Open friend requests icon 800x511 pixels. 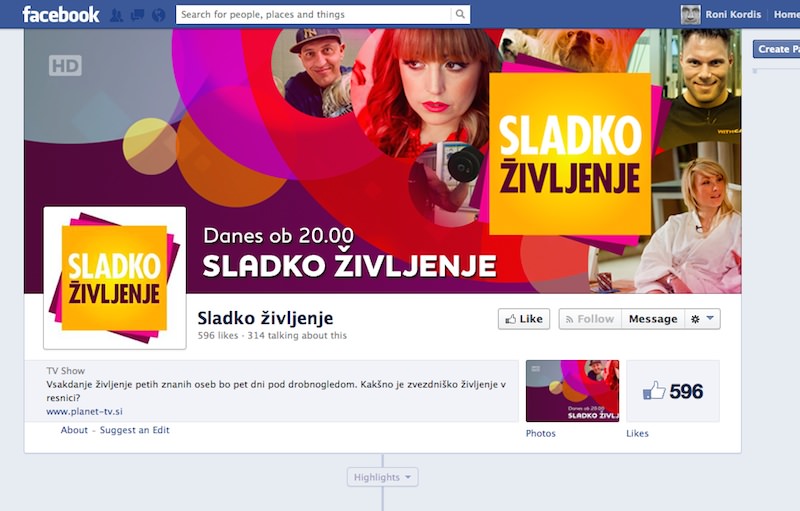pos(116,15)
